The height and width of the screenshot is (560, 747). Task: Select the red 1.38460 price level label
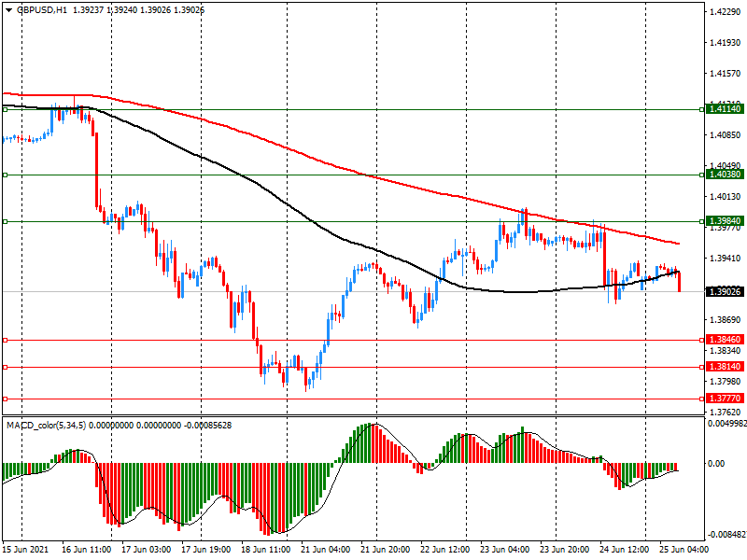pyautogui.click(x=726, y=340)
